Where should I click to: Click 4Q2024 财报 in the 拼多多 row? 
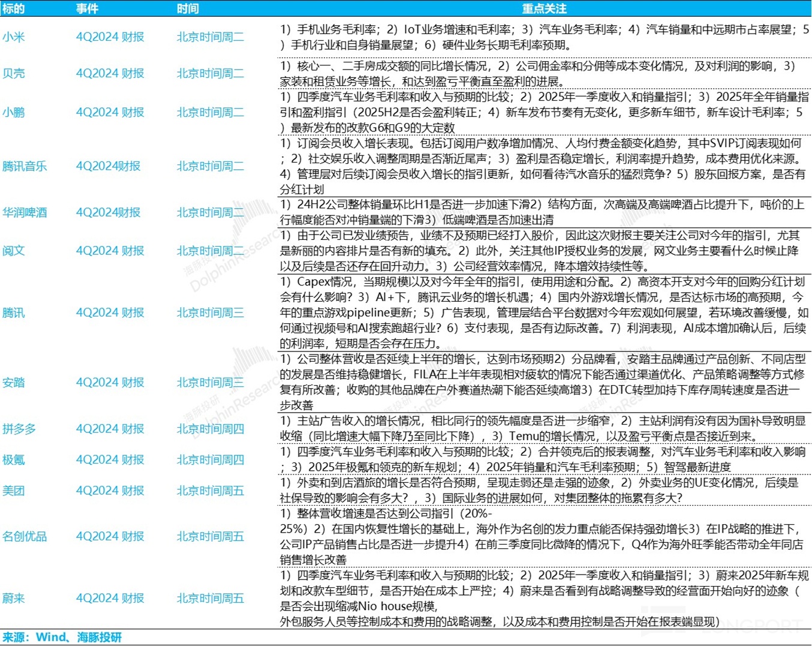[x=110, y=429]
